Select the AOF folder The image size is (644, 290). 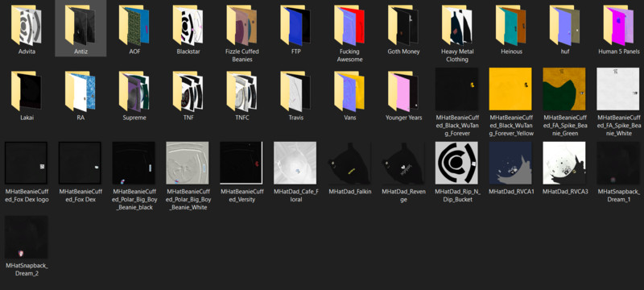point(134,25)
